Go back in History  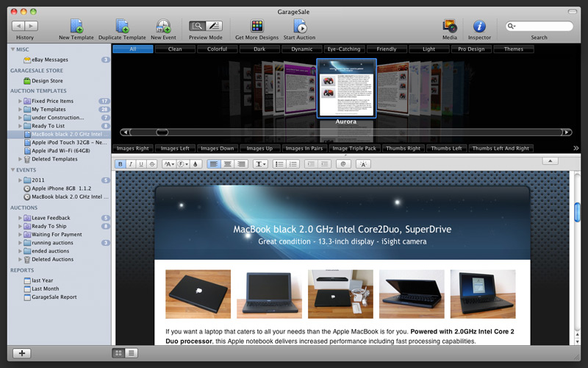coord(19,26)
